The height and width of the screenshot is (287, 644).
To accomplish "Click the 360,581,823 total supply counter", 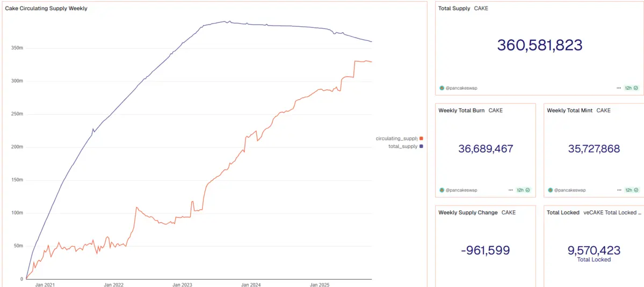I will click(539, 45).
